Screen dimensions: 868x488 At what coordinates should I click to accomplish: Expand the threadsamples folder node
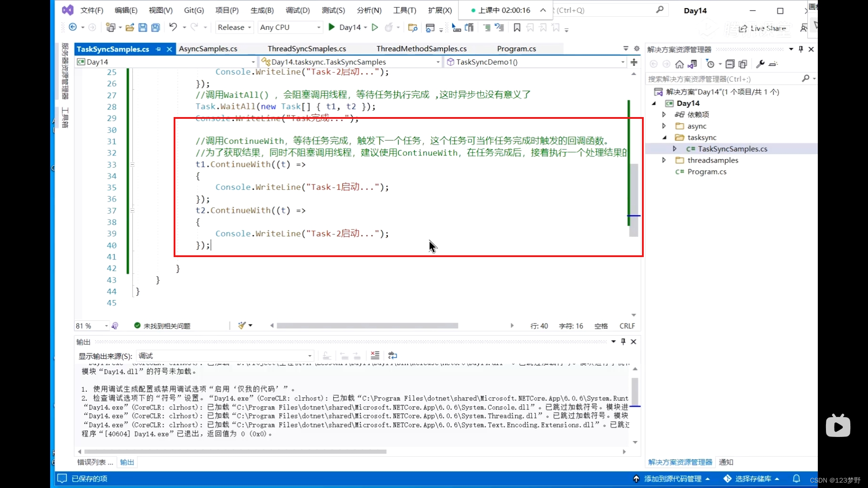tap(664, 160)
